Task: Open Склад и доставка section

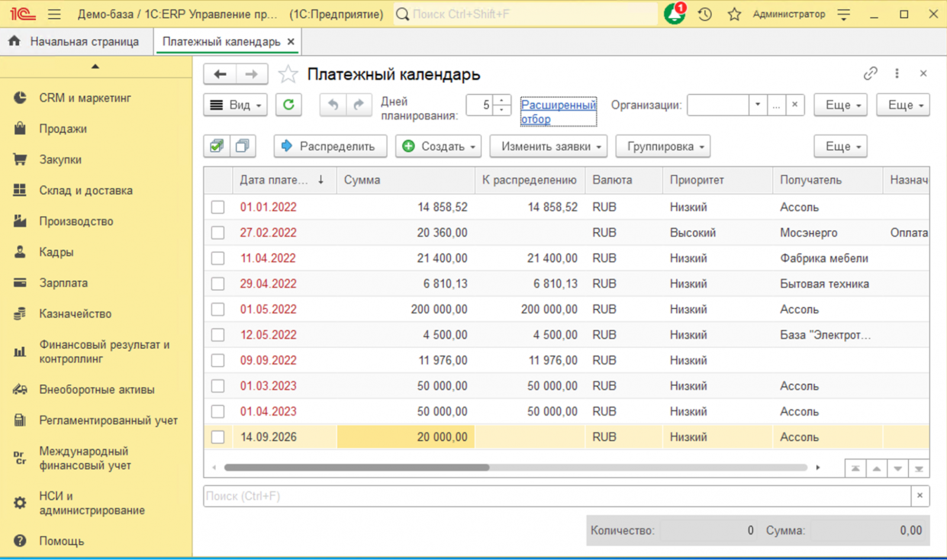Action: pyautogui.click(x=86, y=191)
